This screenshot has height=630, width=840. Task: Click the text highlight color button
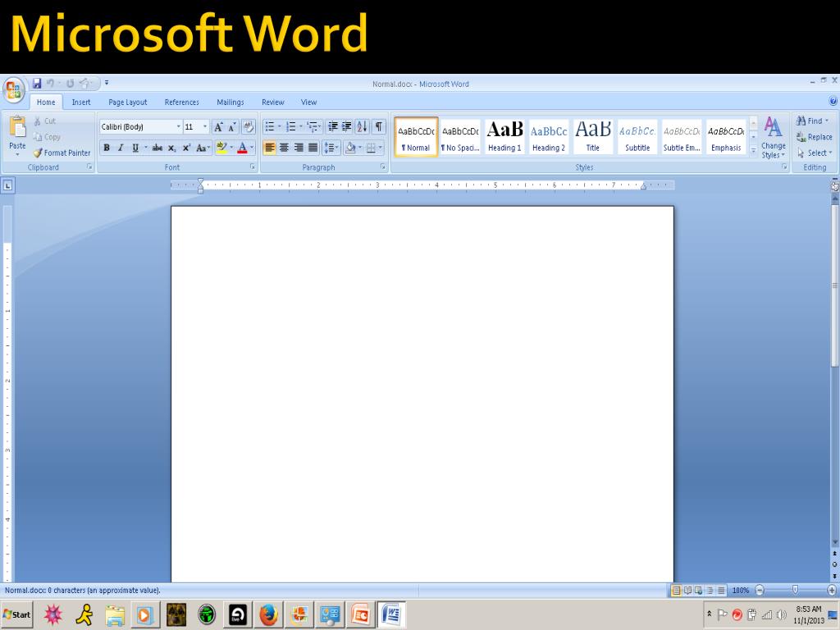tap(221, 148)
